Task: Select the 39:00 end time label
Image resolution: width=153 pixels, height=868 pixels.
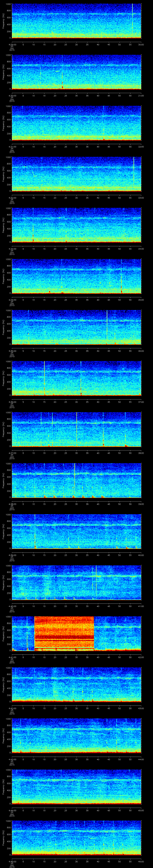Action: 141,504
